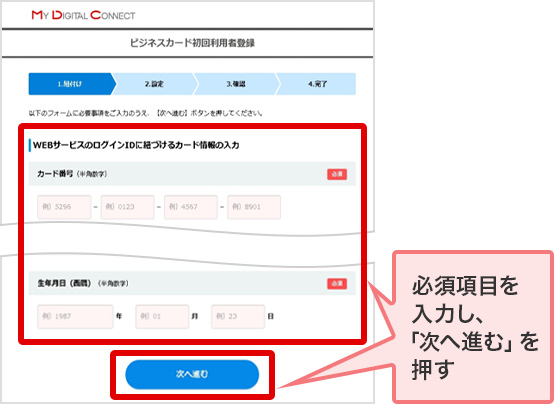Viewport: 554px width, 404px height.
Task: Click 必須 badge next to 生年月日
Action: coord(337,283)
